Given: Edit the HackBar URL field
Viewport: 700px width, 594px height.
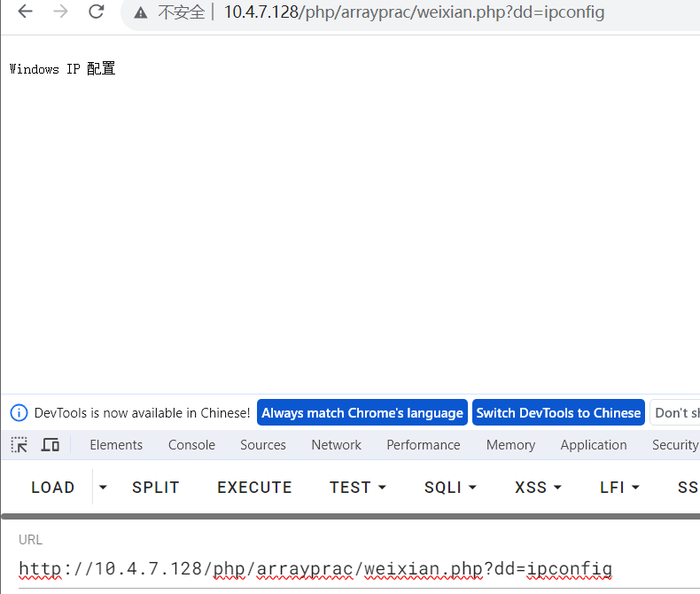Looking at the screenshot, I should pyautogui.click(x=360, y=569).
